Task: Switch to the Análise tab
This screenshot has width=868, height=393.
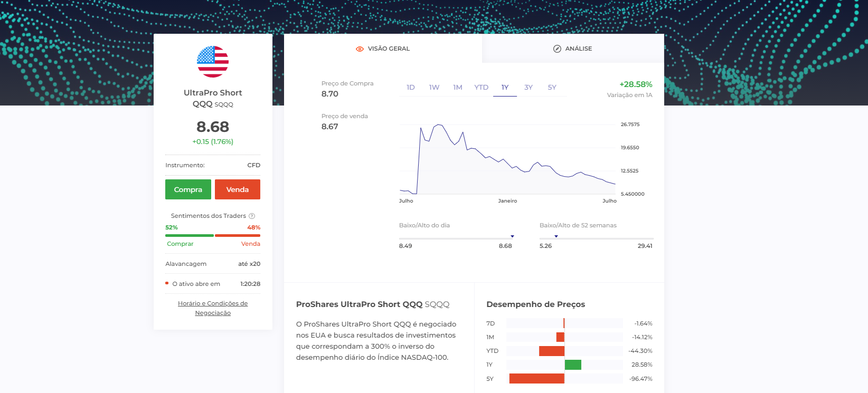Action: tap(573, 49)
